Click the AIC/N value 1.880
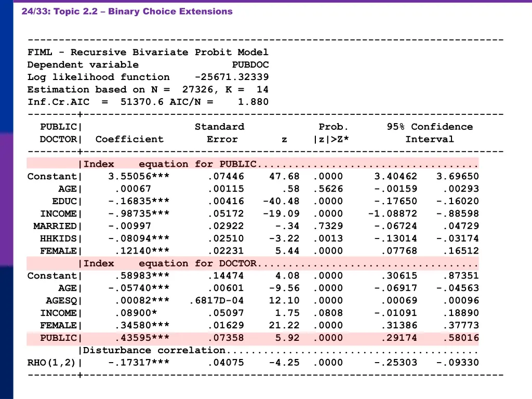This screenshot has height=399, width=532. click(x=253, y=102)
